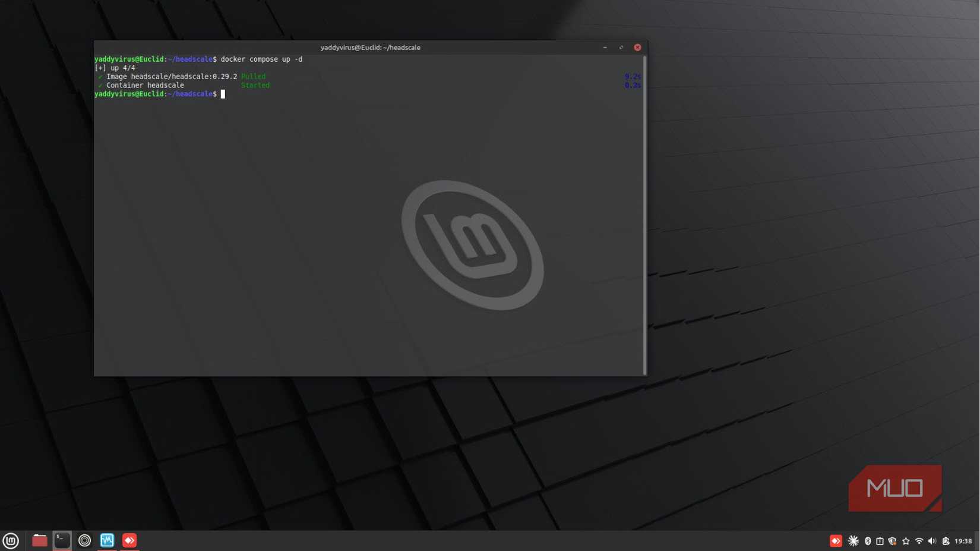Open the red Files folder in panel

point(40,540)
